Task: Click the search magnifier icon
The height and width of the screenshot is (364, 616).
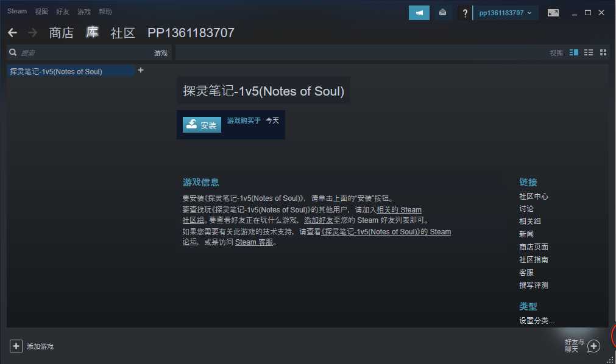Action: point(13,52)
